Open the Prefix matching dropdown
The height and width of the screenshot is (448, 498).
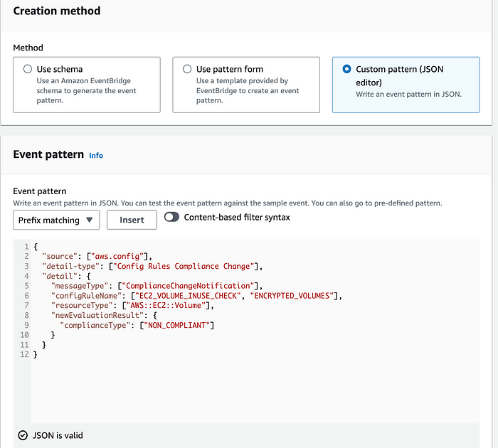(x=56, y=220)
